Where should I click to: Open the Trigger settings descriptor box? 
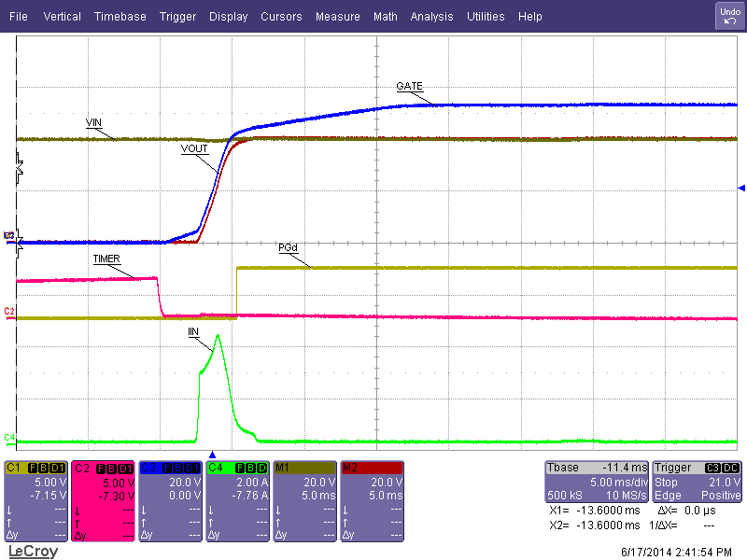click(x=698, y=483)
